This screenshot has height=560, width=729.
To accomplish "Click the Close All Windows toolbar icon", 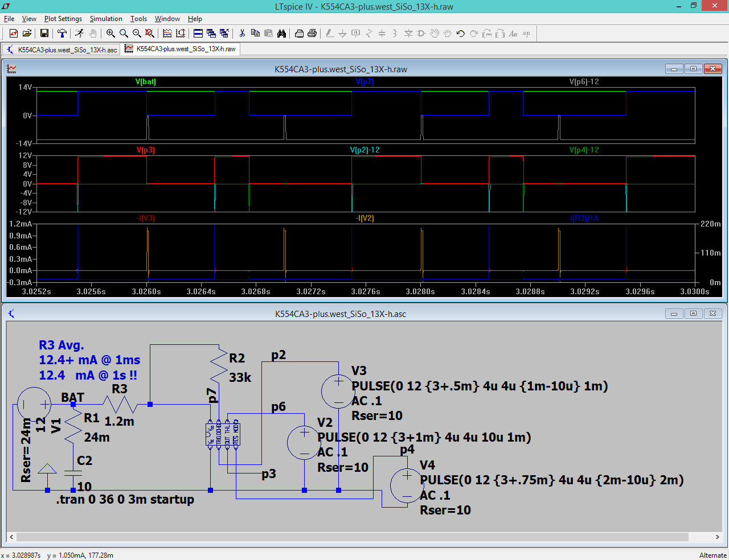I will 224,34.
